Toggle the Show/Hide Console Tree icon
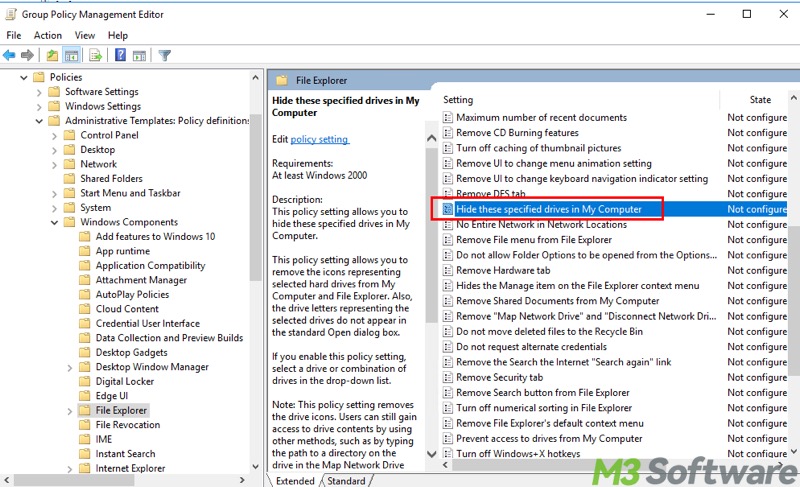The width and height of the screenshot is (800, 487). coord(71,55)
